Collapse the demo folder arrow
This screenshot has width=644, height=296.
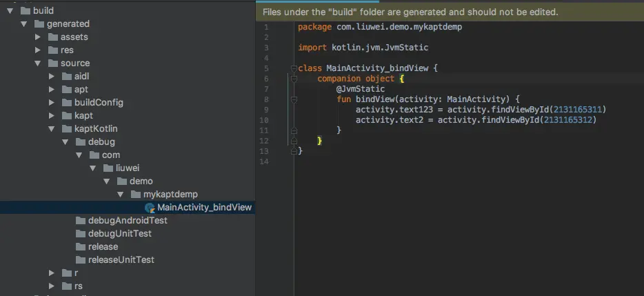pos(106,181)
